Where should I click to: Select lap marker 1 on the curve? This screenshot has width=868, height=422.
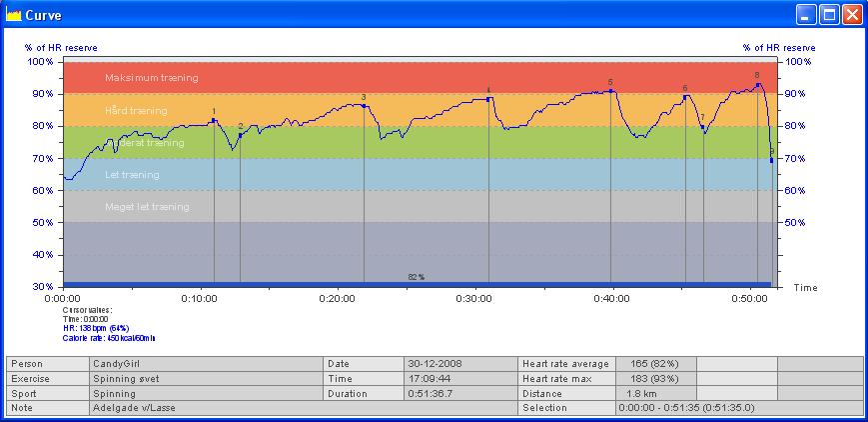(x=214, y=120)
